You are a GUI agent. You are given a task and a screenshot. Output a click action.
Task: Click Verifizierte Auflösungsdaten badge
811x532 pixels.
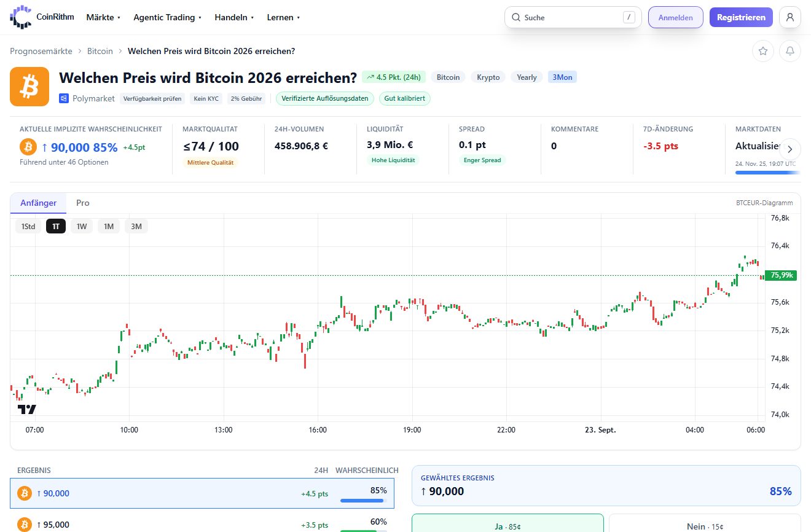325,98
